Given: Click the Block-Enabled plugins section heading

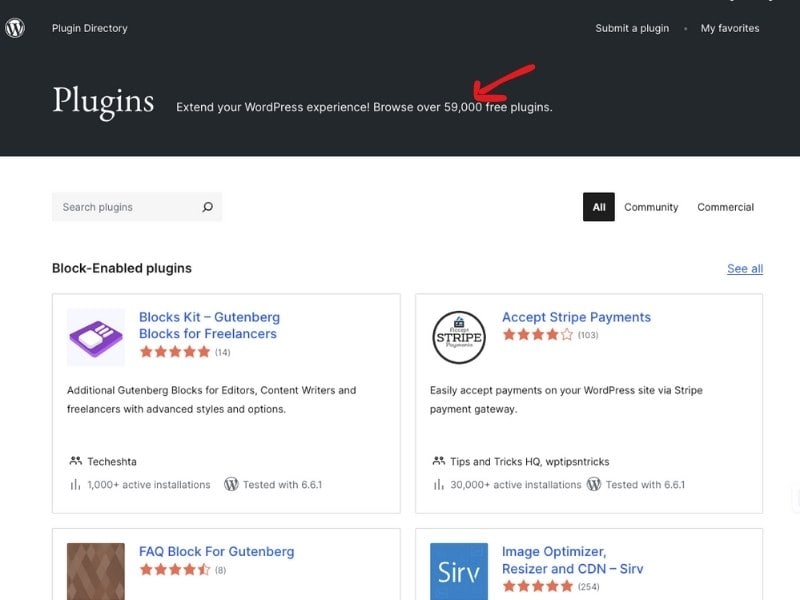Looking at the screenshot, I should click(122, 268).
